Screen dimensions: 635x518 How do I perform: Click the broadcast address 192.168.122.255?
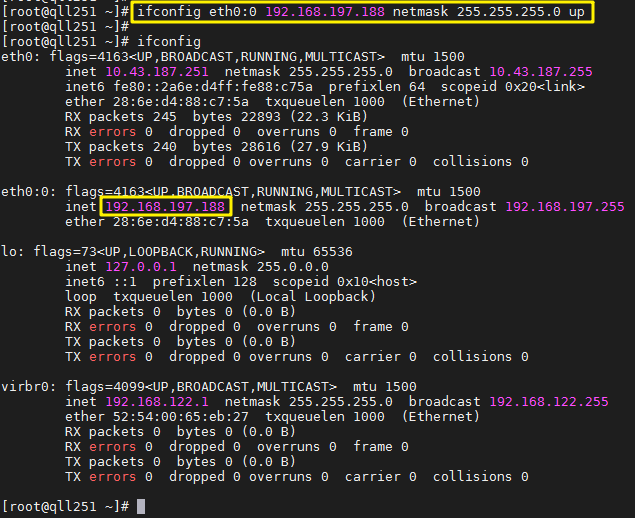(x=549, y=401)
